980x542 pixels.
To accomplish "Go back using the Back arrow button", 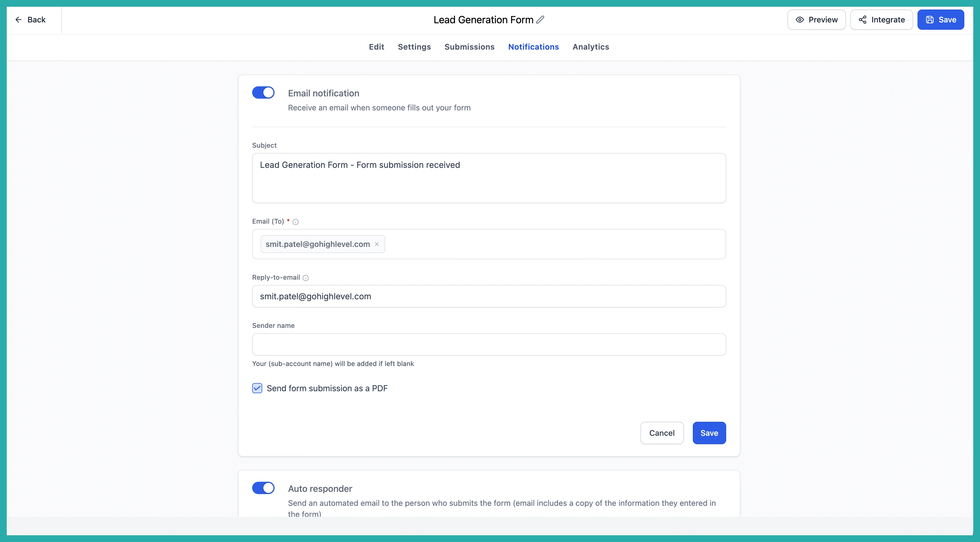I will point(31,20).
